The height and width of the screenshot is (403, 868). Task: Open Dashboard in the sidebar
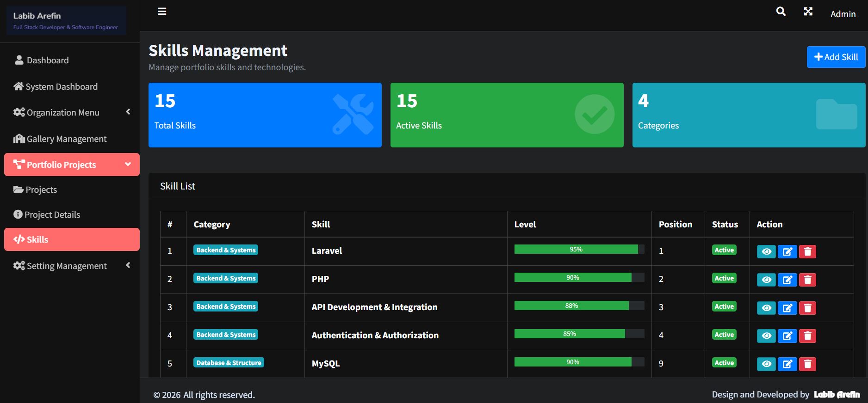coord(72,60)
